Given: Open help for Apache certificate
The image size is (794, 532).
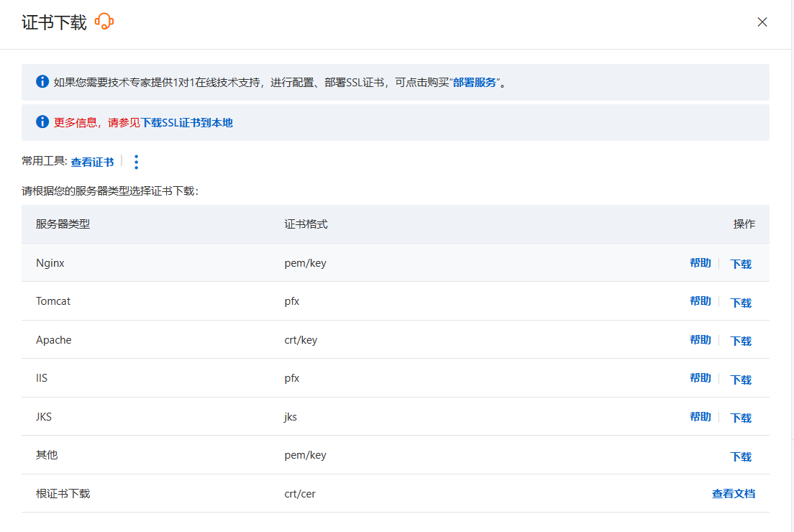Looking at the screenshot, I should pos(700,340).
